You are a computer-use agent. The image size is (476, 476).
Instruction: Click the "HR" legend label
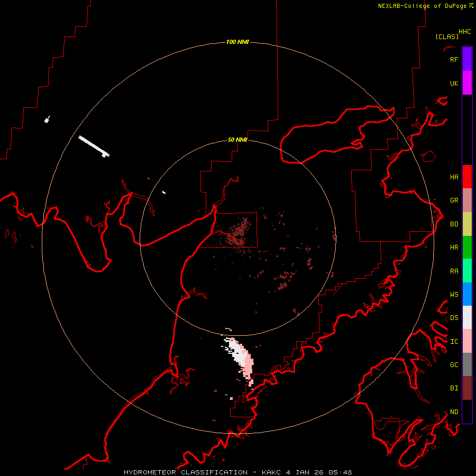pos(454,248)
